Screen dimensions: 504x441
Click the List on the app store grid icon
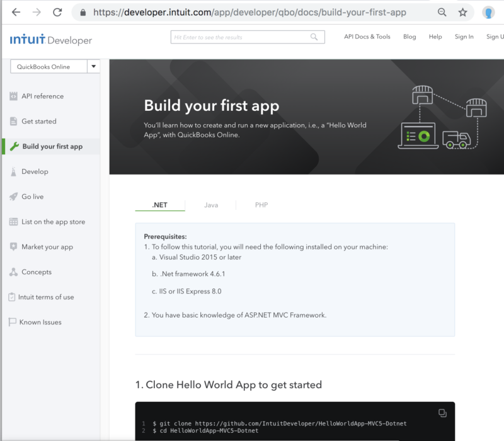tap(13, 222)
